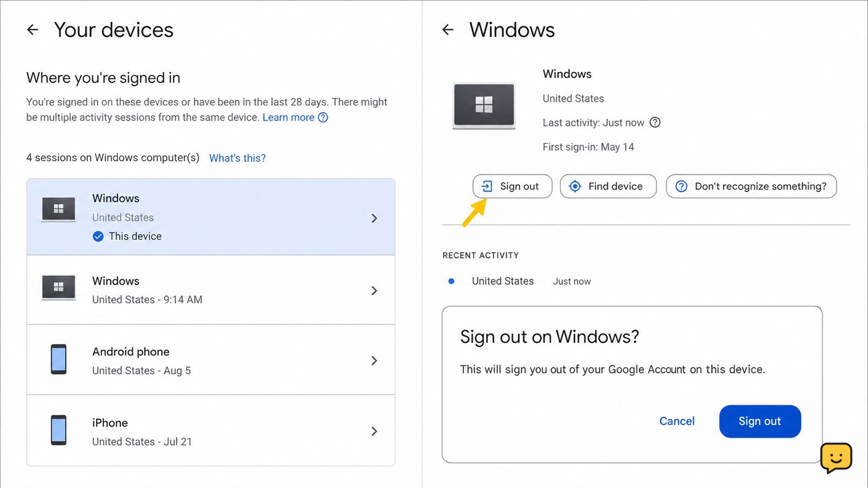Go back from Your devices page
868x488 pixels.
point(33,30)
